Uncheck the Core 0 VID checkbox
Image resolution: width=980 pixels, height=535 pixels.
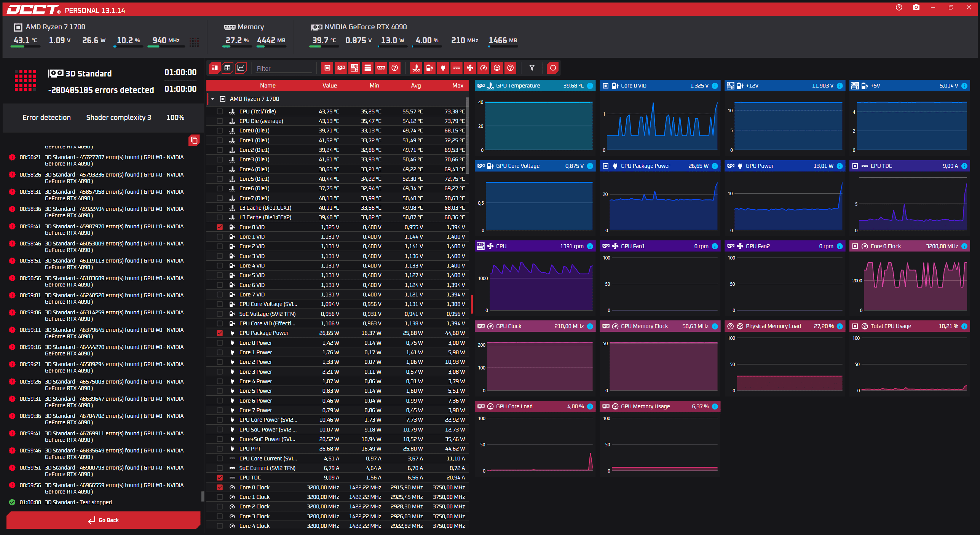pyautogui.click(x=220, y=227)
